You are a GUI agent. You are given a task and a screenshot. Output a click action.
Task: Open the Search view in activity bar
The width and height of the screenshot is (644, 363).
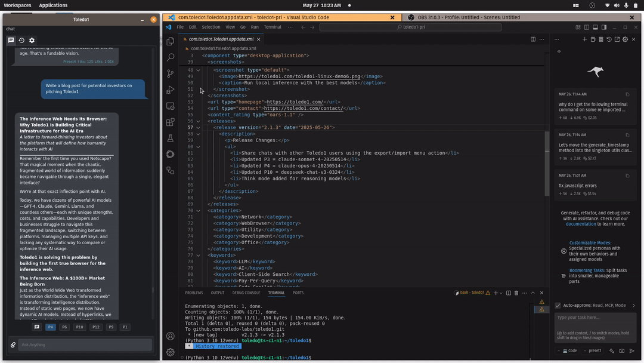171,57
